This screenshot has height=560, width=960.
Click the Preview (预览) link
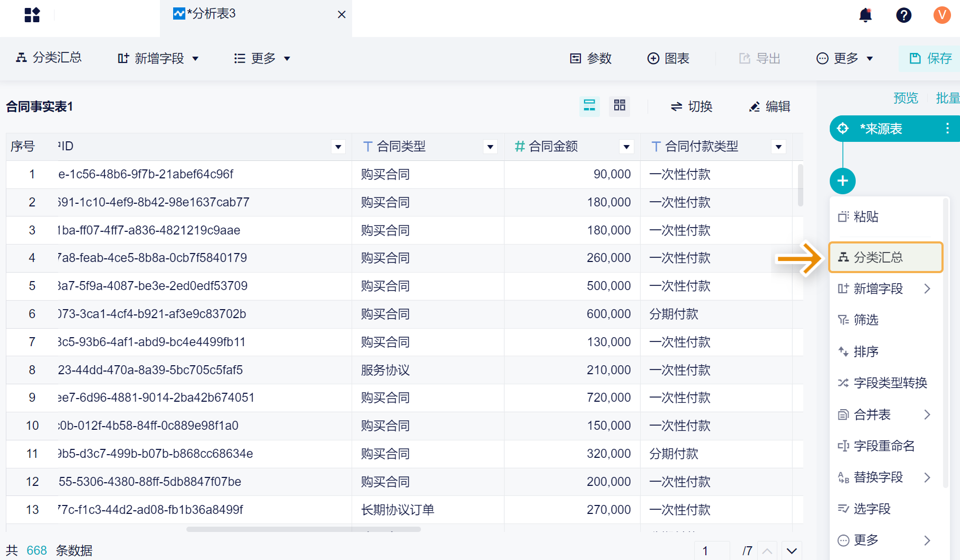905,98
